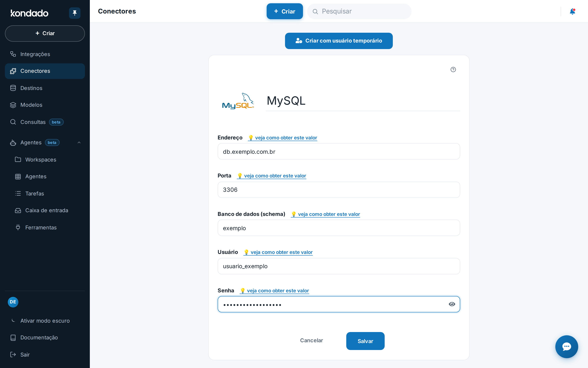Click the MySQL connector name field
Image resolution: width=588 pixels, height=368 pixels.
(x=363, y=101)
